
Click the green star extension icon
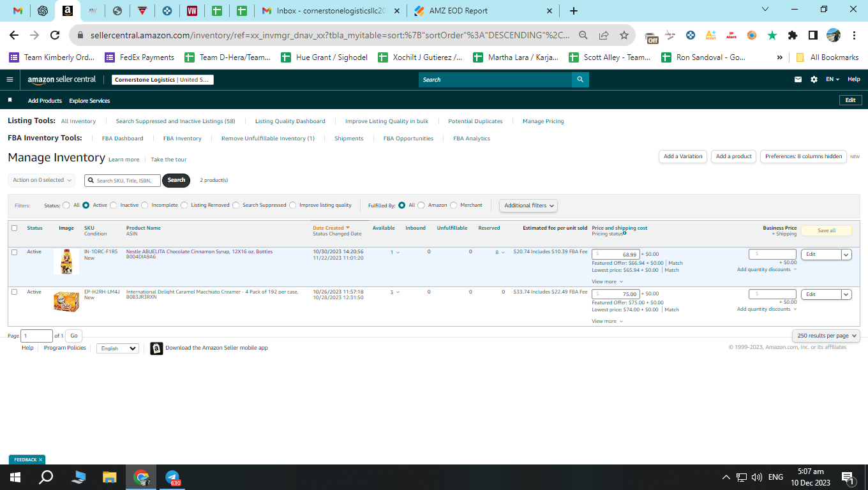click(x=772, y=35)
